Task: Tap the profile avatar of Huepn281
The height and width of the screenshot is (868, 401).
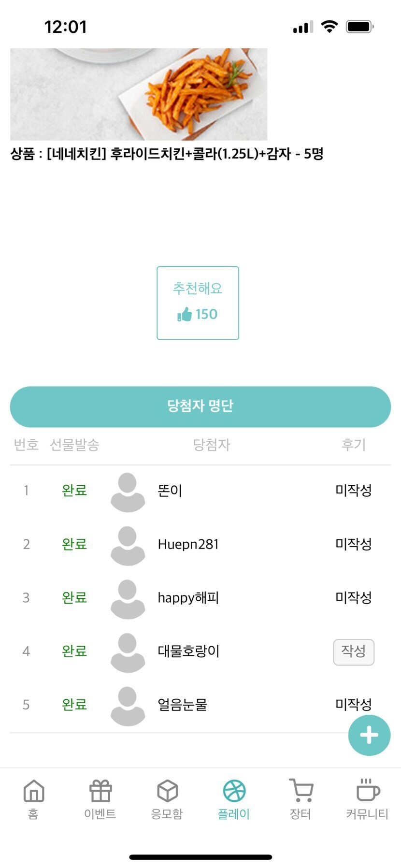Action: click(x=128, y=546)
